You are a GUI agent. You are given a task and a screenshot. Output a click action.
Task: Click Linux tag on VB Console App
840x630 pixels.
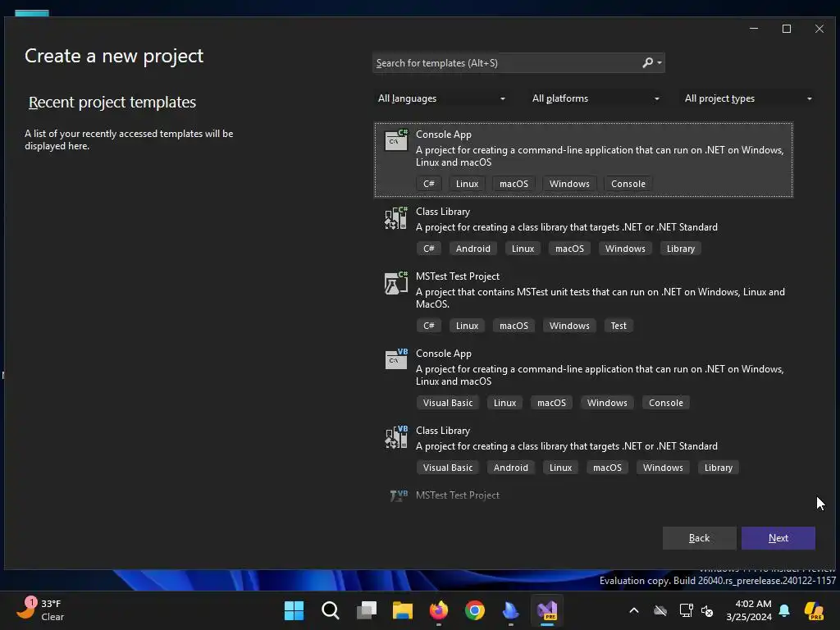[x=504, y=403]
